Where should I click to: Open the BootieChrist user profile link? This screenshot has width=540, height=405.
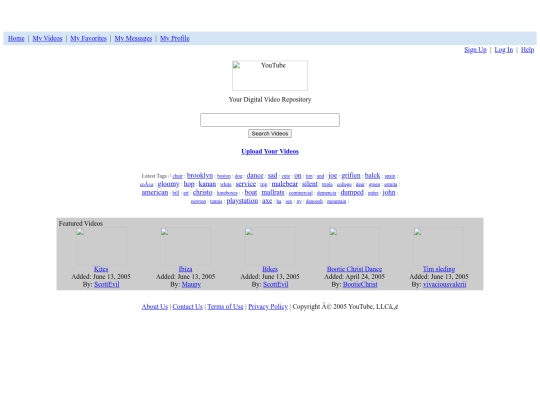[x=360, y=284]
